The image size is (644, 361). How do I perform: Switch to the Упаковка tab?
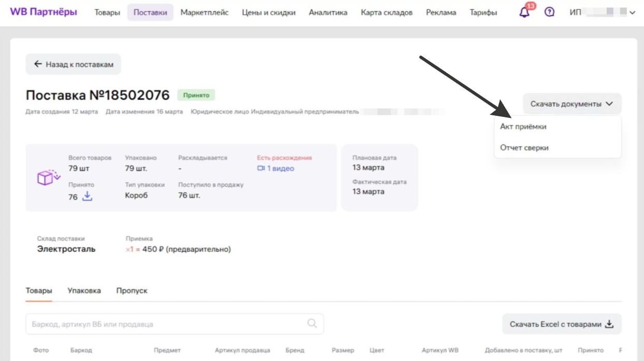(x=84, y=291)
